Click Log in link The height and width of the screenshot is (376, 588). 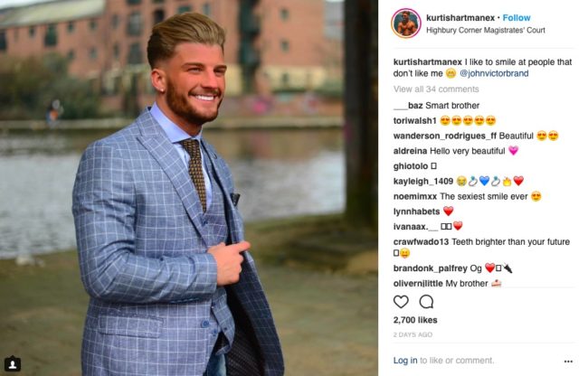[x=405, y=361]
